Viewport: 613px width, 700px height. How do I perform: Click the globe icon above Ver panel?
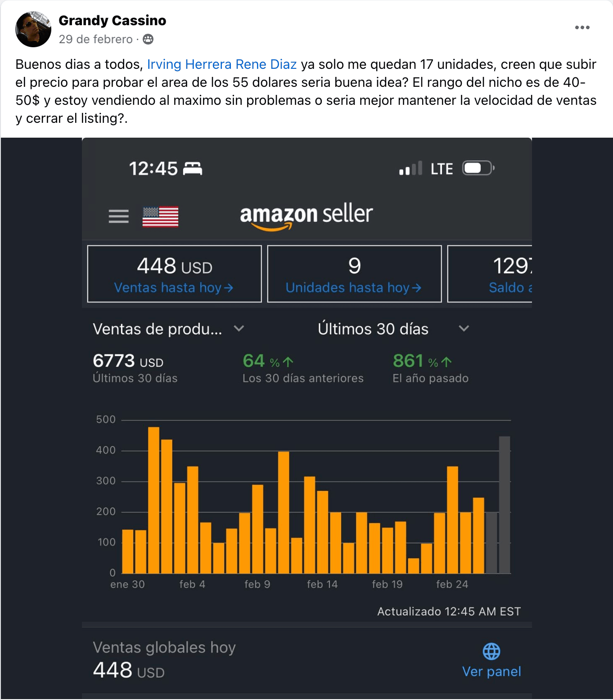pyautogui.click(x=491, y=651)
